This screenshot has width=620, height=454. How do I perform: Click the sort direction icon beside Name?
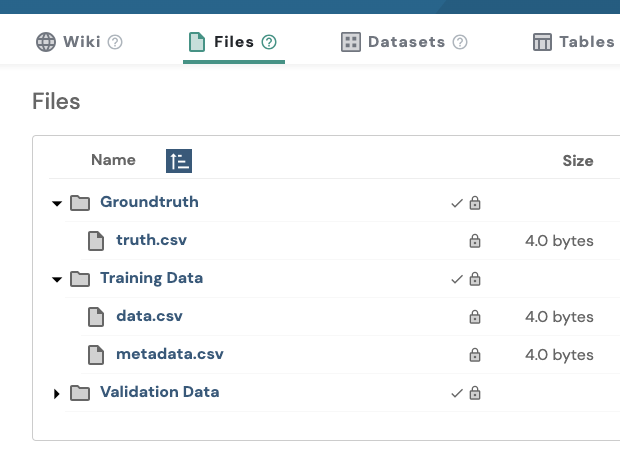179,161
